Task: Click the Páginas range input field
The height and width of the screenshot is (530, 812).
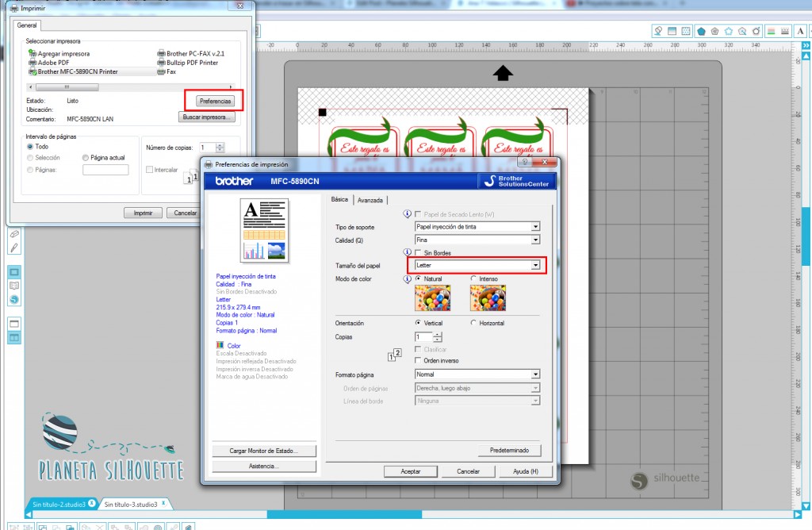Action: [x=105, y=170]
